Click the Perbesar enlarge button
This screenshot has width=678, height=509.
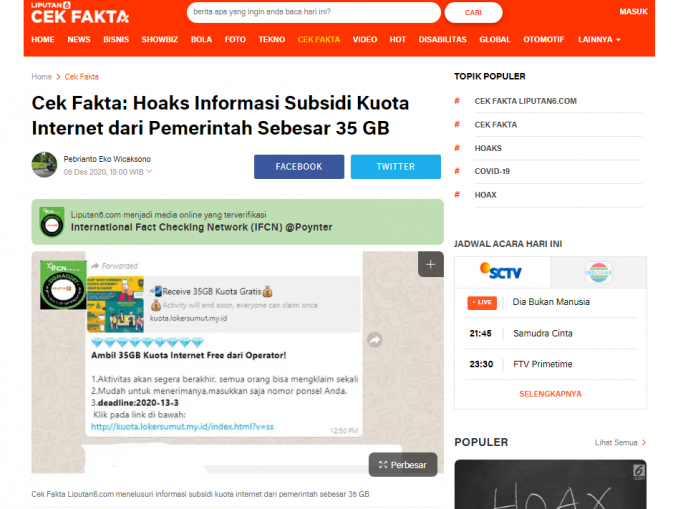tap(403, 464)
